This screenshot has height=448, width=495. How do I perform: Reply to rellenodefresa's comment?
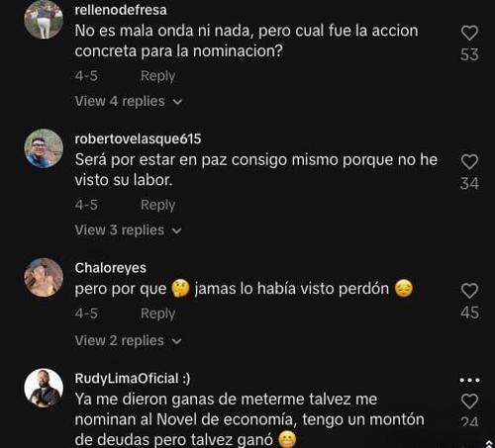pyautogui.click(x=157, y=76)
